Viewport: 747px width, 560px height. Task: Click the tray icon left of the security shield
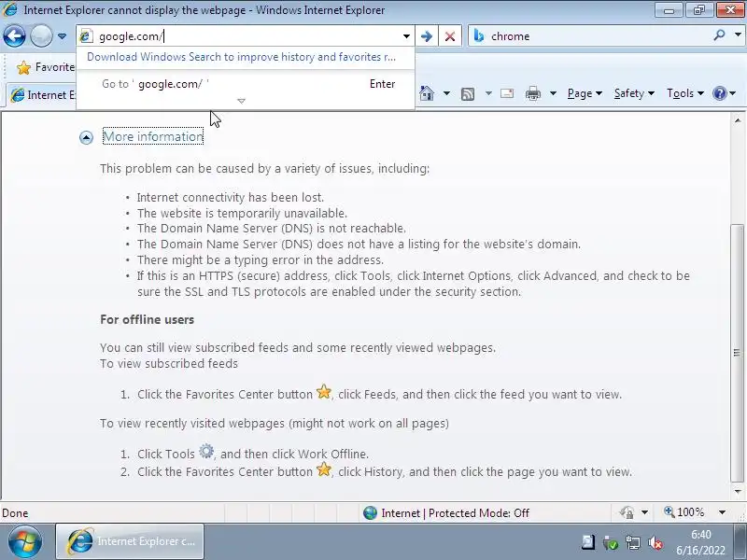tap(588, 542)
